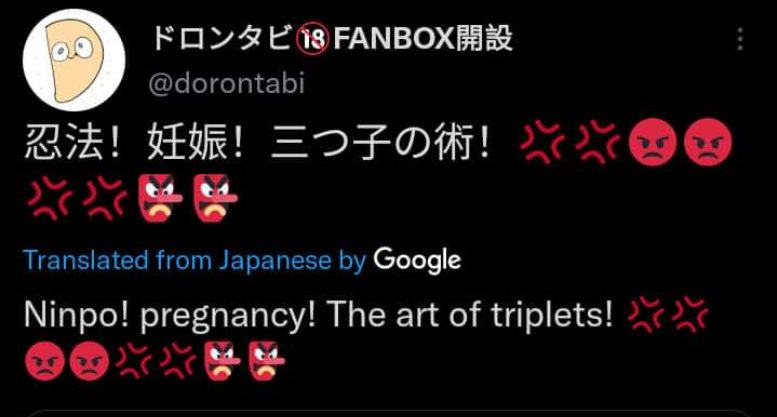
Task: Click anger symbol emoji after "triplets!" text
Action: click(x=646, y=314)
